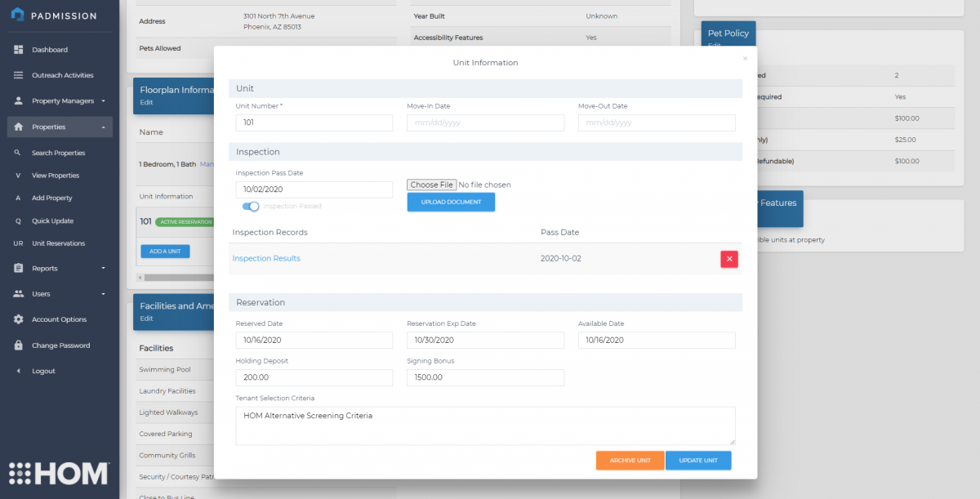Close the Unit Information dialog

click(x=745, y=59)
